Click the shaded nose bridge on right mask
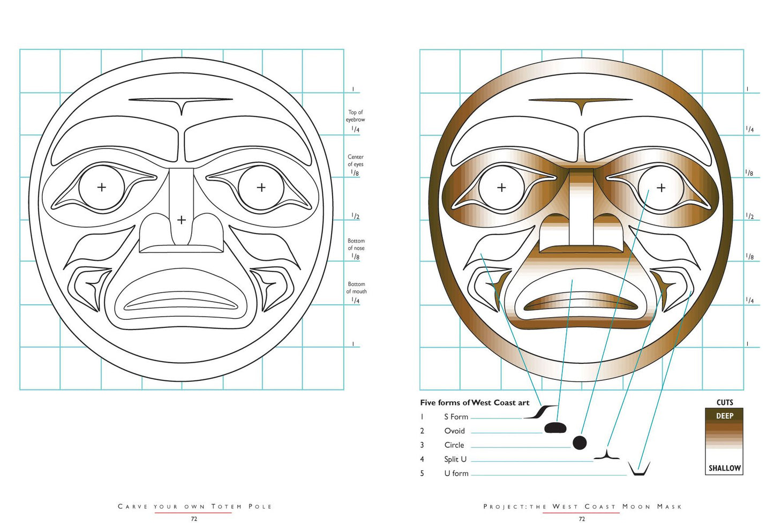The width and height of the screenshot is (774, 532). 581,207
